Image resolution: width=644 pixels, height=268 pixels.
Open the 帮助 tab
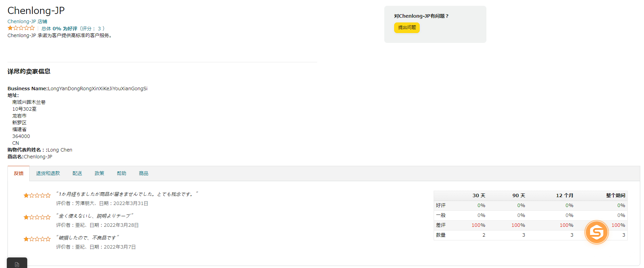[122, 173]
